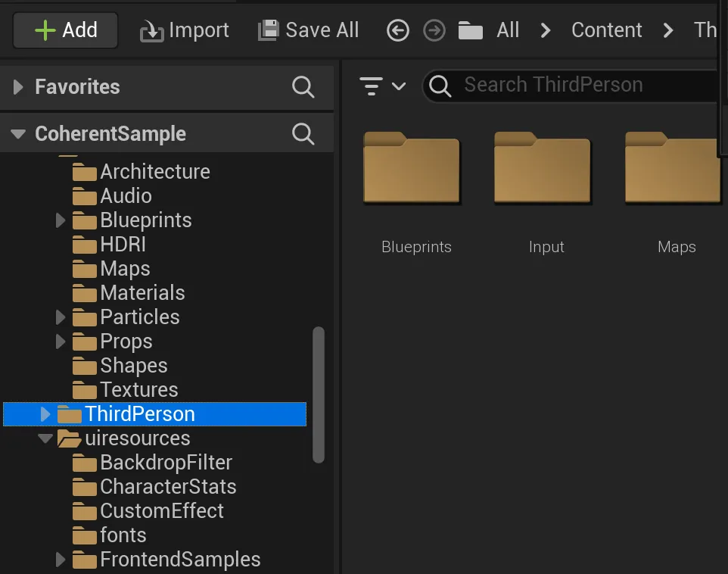This screenshot has height=574, width=728.
Task: Go forward with the right arrow history icon
Action: click(434, 30)
